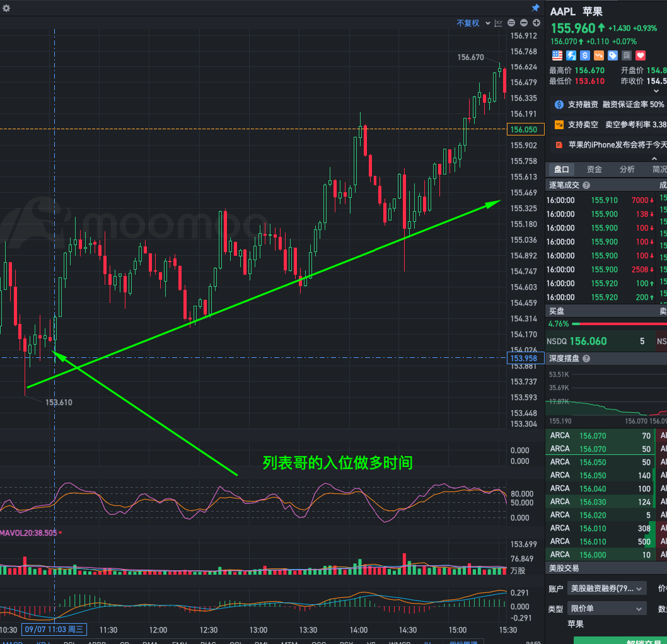Select trade row with volume 138
667x644 pixels.
(601, 214)
